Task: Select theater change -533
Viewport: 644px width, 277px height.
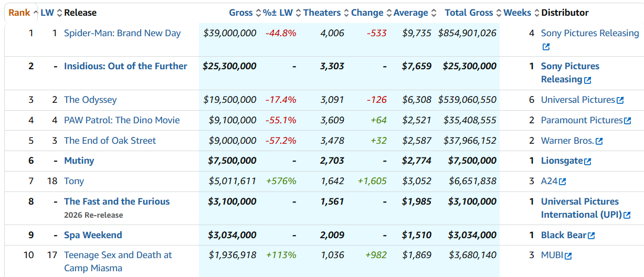Action: coord(377,33)
